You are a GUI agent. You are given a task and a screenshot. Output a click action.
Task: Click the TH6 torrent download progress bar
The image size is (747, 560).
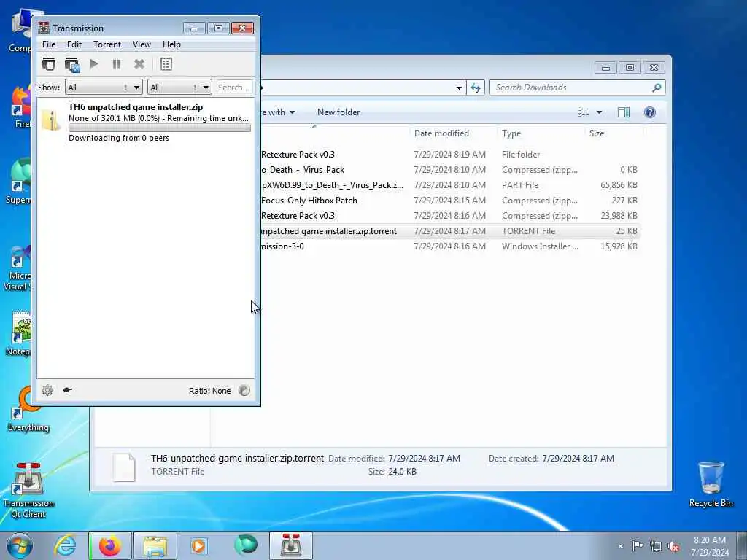point(160,128)
